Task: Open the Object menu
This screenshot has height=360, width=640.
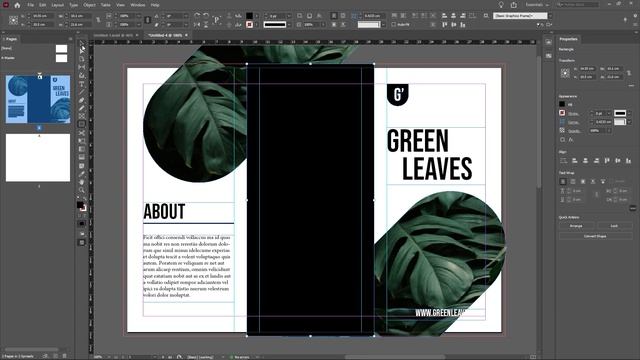Action: [x=89, y=5]
